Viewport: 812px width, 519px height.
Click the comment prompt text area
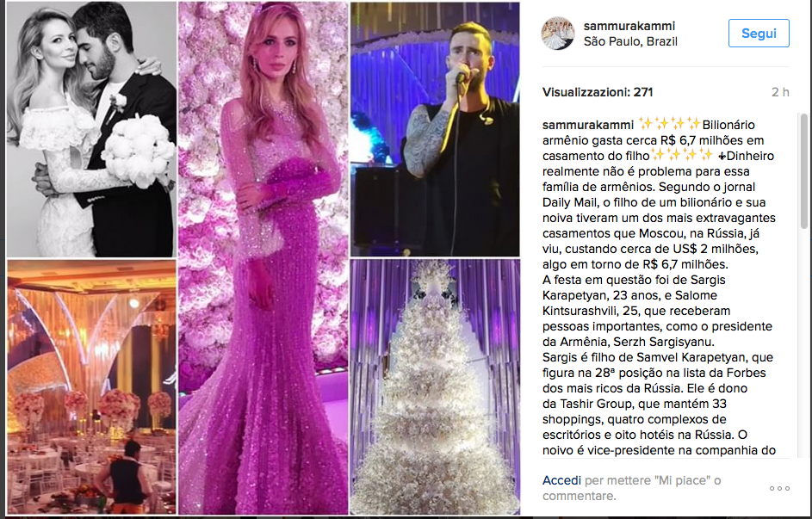(x=632, y=488)
